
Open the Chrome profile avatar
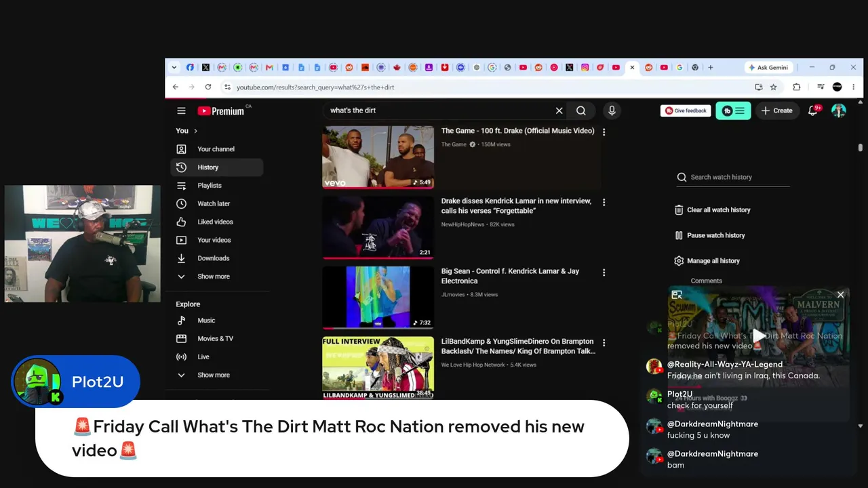pyautogui.click(x=837, y=87)
